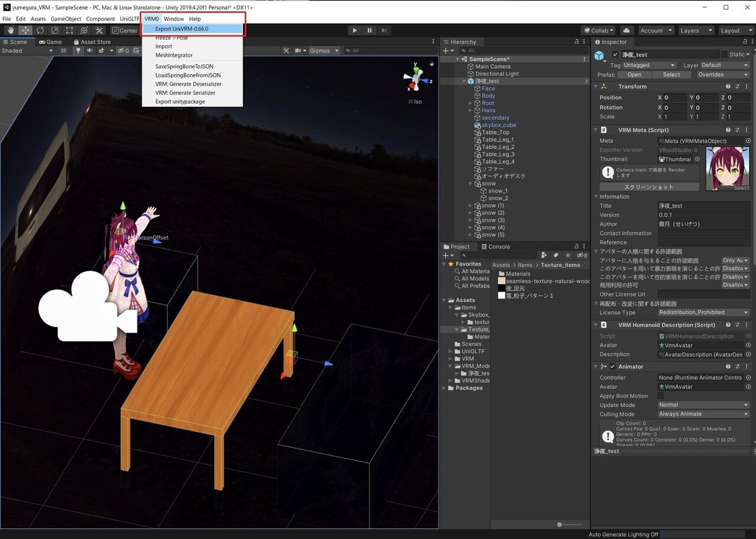The width and height of the screenshot is (756, 539).
Task: Open Shaded draw mode dropdown
Action: pos(26,50)
